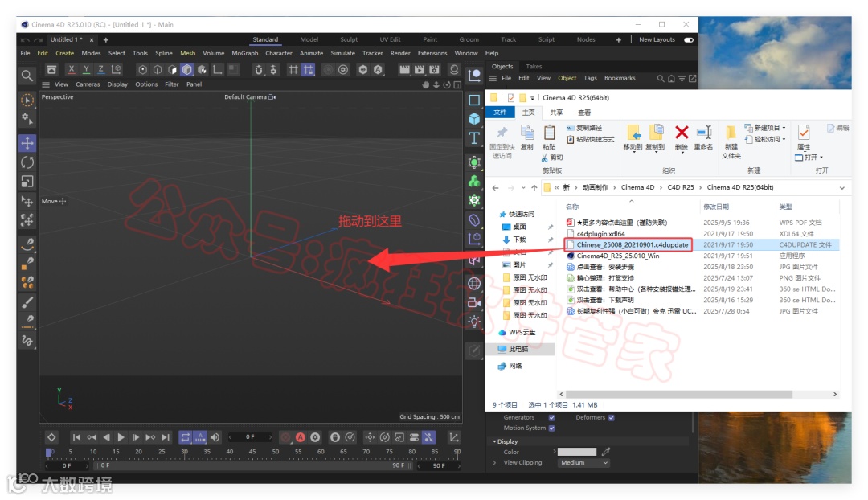Play the animation forward
Image resolution: width=868 pixels, height=500 pixels.
[121, 437]
